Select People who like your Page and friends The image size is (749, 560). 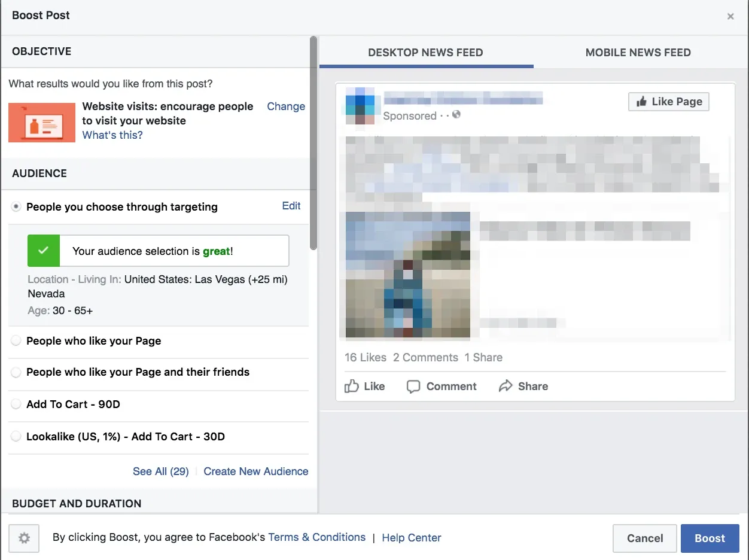coord(16,372)
